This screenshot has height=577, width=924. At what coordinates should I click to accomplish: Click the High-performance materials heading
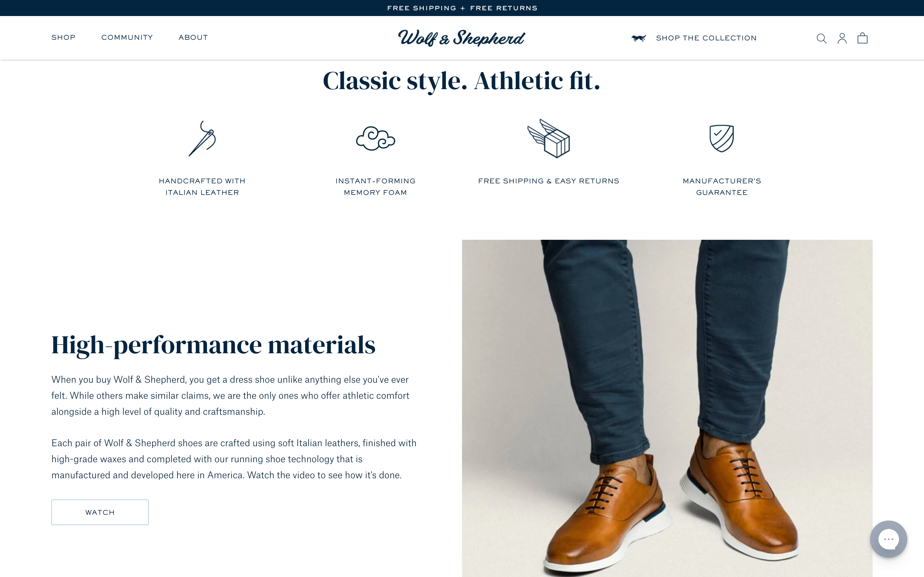click(x=213, y=345)
